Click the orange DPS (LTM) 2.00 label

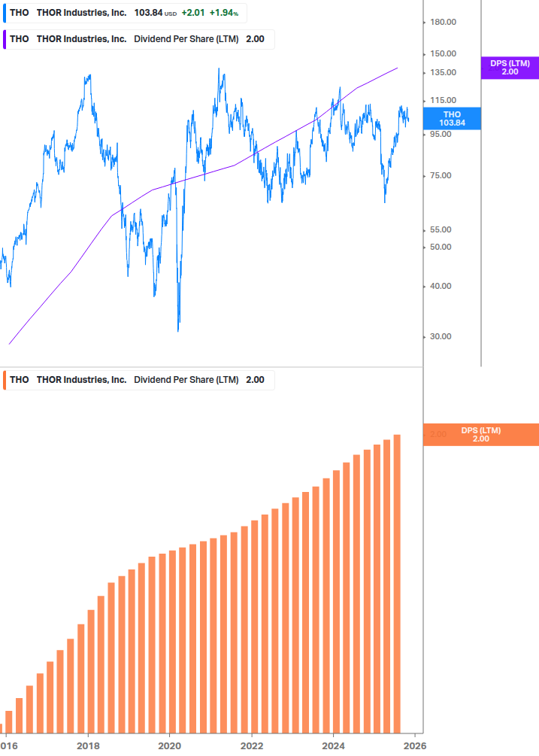[x=480, y=434]
